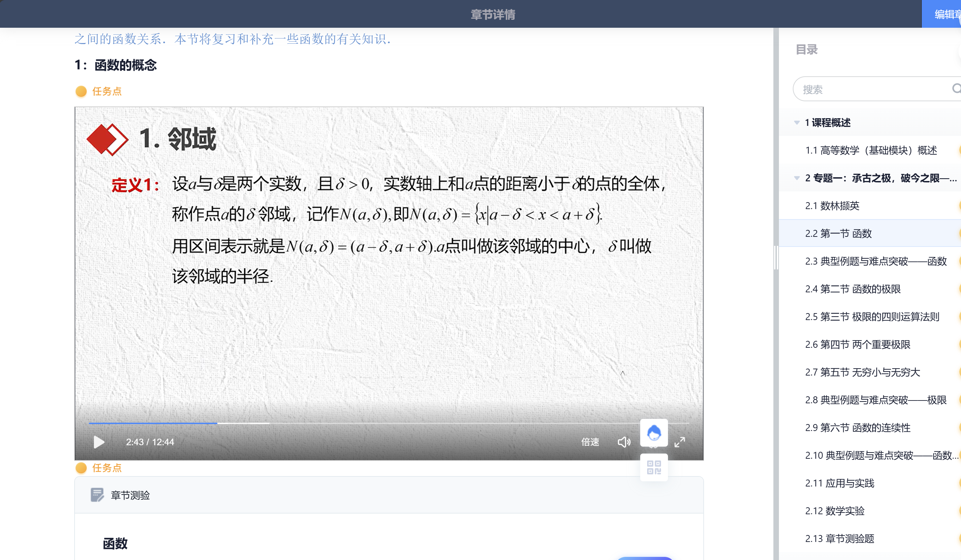The width and height of the screenshot is (961, 560).
Task: Click the video's 任务点 orange dot
Action: point(81,92)
